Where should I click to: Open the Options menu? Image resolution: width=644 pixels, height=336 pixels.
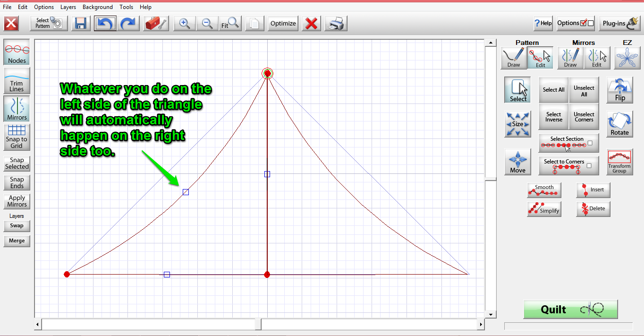[44, 7]
